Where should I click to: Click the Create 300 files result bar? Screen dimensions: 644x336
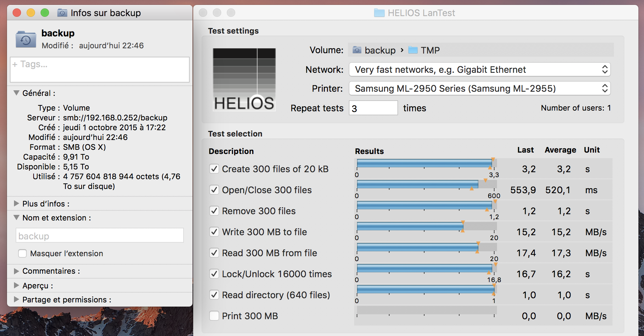click(427, 163)
